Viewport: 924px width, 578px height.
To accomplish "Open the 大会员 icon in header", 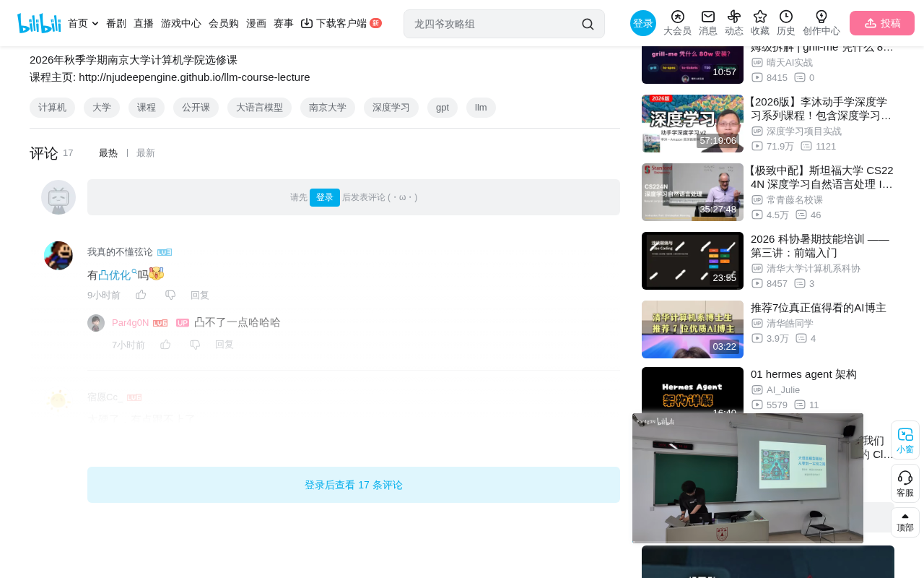I will (x=677, y=23).
